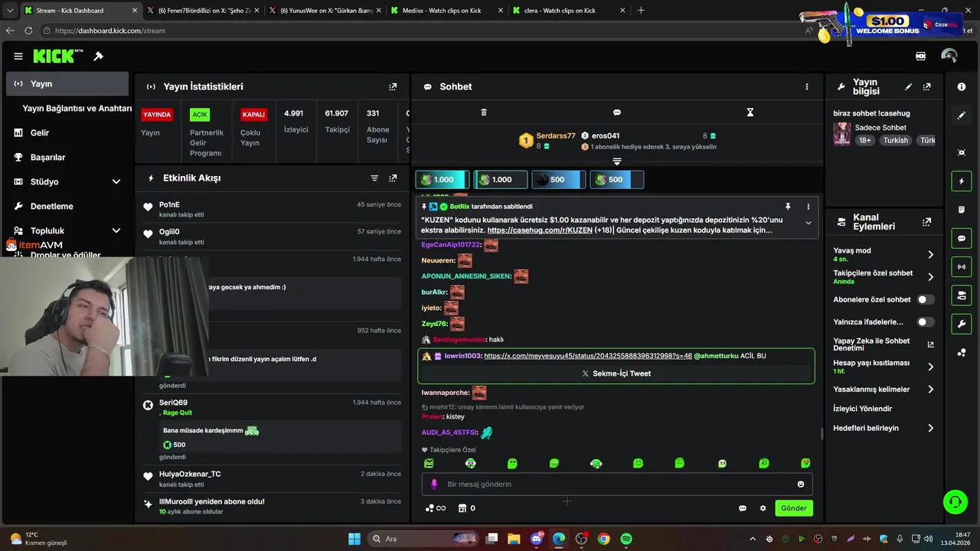Screen dimensions: 980x551
Task: Toggle the chat panel button in sidebar
Action: pos(962,239)
